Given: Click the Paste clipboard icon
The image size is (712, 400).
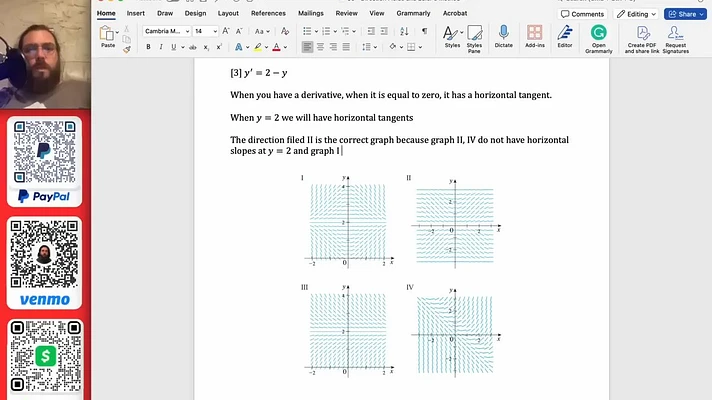Looking at the screenshot, I should pos(107,36).
